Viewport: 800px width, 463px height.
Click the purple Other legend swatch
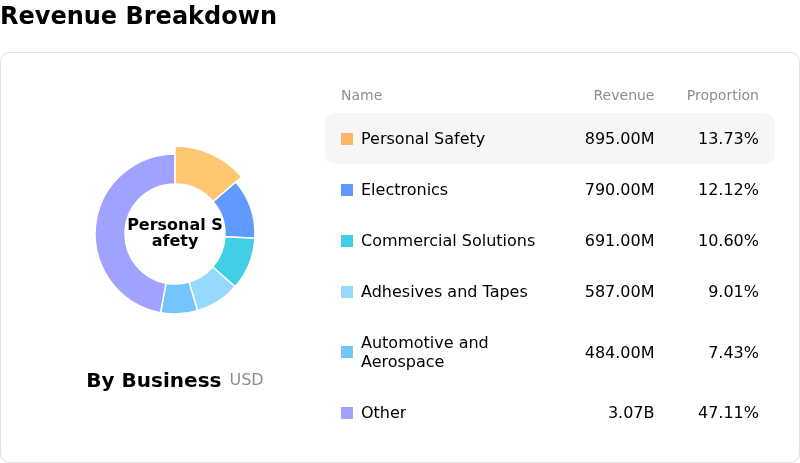tap(347, 413)
